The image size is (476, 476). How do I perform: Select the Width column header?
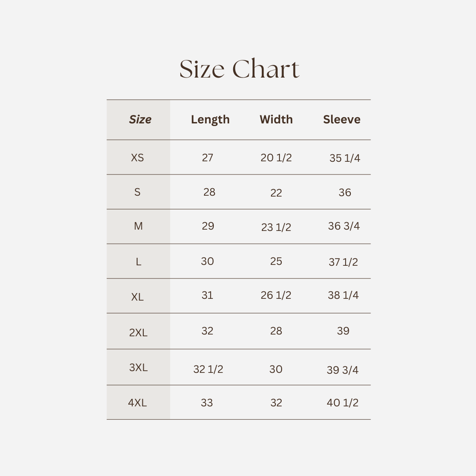pos(276,119)
